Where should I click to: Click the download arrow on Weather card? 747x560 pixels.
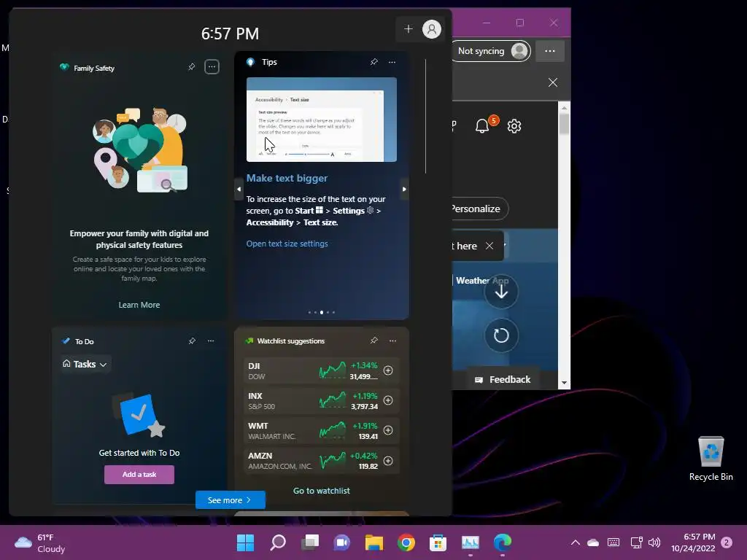(x=501, y=292)
